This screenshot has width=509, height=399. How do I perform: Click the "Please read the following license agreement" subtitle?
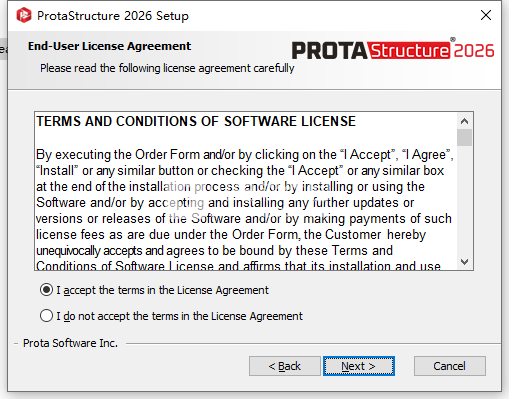click(x=167, y=68)
